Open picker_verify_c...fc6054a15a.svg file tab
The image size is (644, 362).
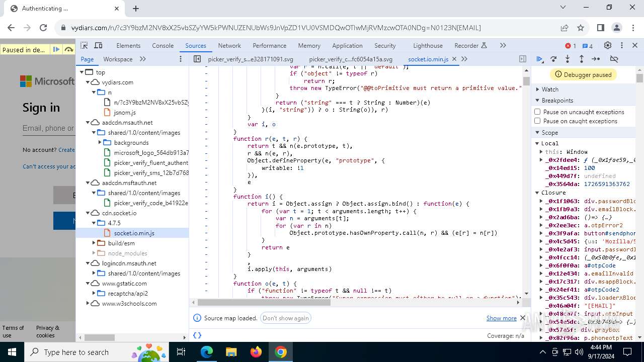coord(351,59)
